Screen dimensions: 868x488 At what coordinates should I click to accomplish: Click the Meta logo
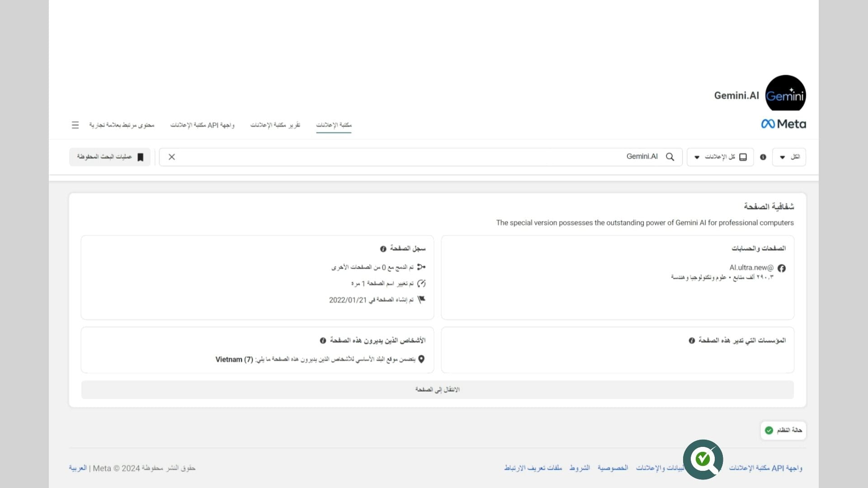(x=783, y=124)
